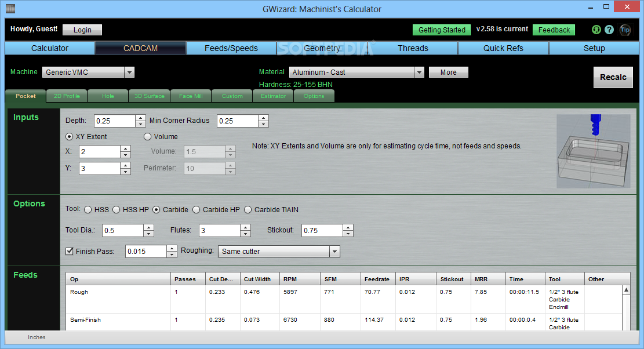Click the Flutes stepper
The height and width of the screenshot is (349, 644).
[x=245, y=230]
